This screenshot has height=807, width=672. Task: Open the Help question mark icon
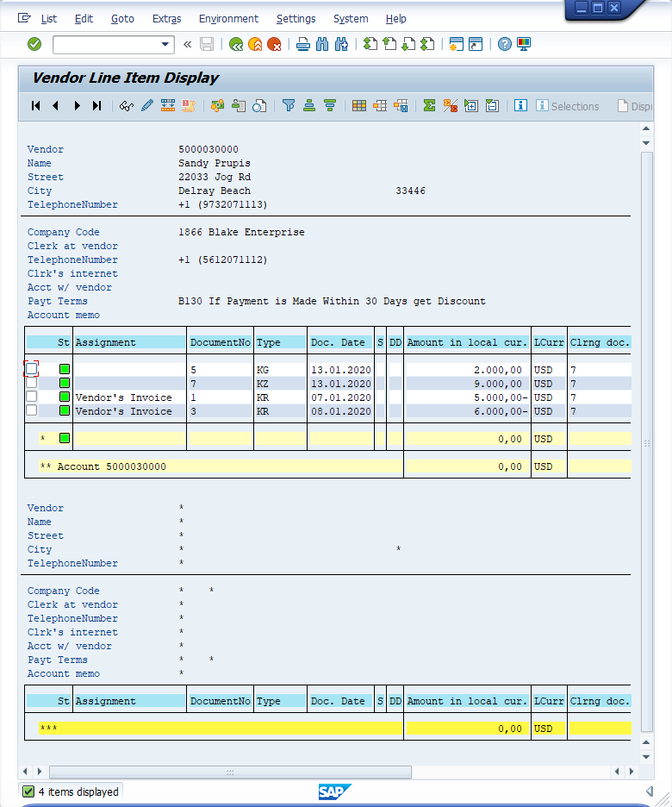[505, 44]
